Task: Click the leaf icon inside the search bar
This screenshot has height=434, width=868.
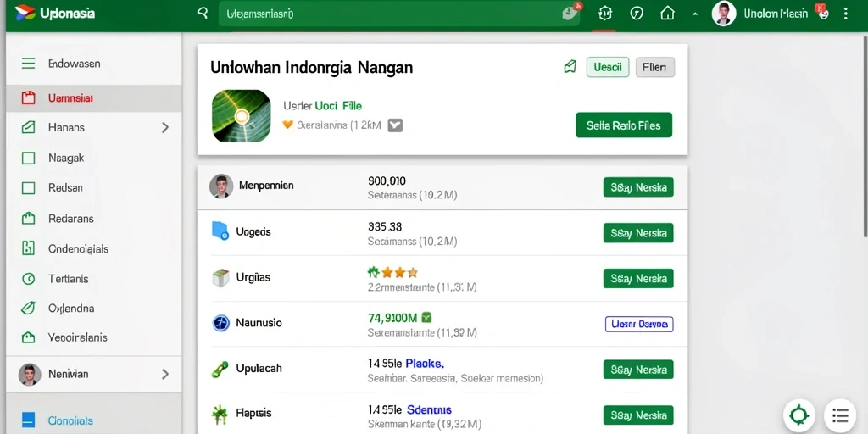Action: click(x=569, y=14)
